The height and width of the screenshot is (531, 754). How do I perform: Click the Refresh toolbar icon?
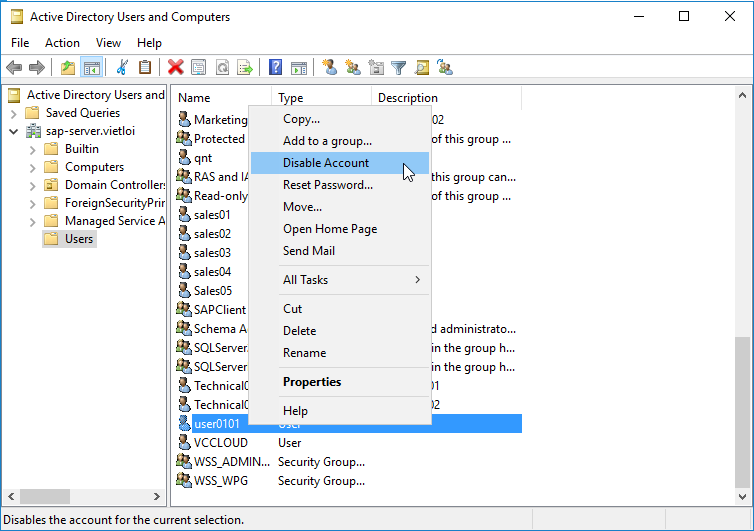pyautogui.click(x=222, y=67)
